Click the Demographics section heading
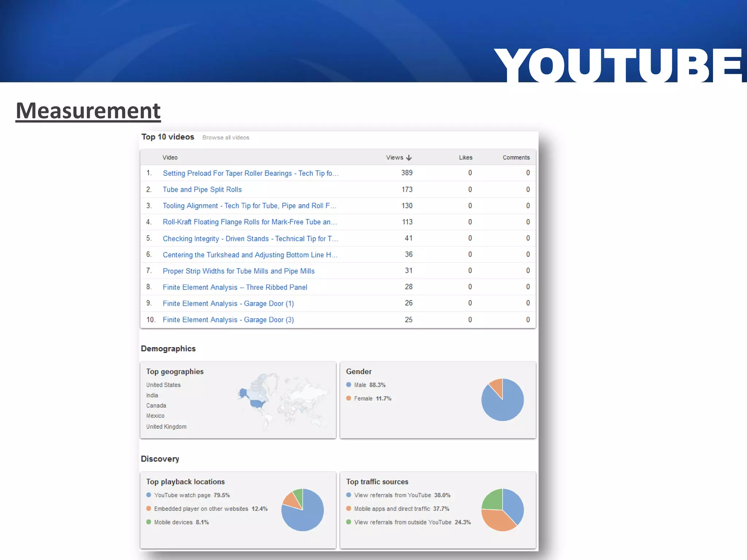The width and height of the screenshot is (747, 560). [168, 349]
